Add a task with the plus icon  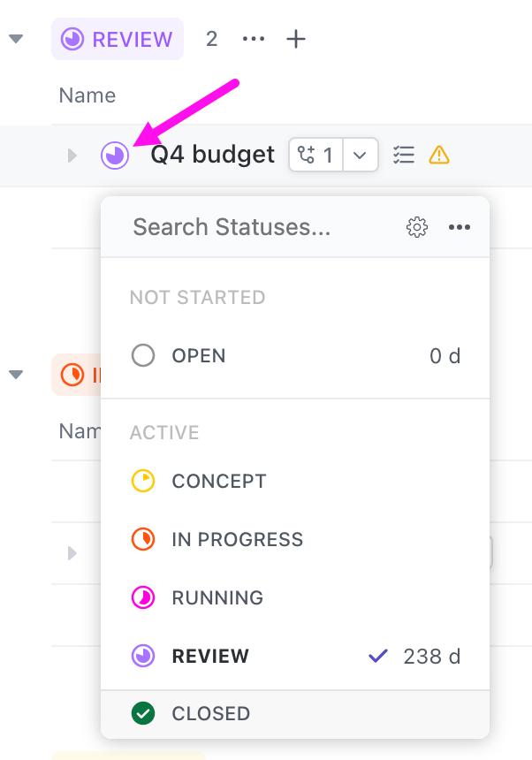click(296, 40)
